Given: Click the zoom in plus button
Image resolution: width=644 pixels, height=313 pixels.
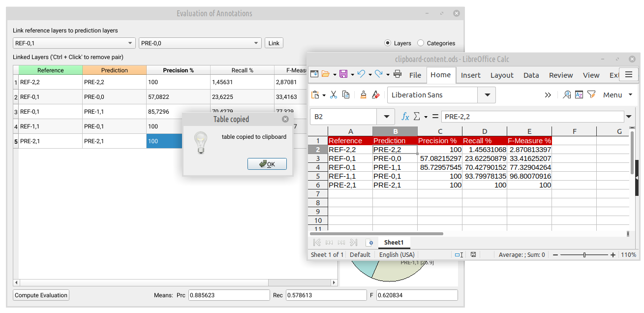Looking at the screenshot, I should 613,255.
